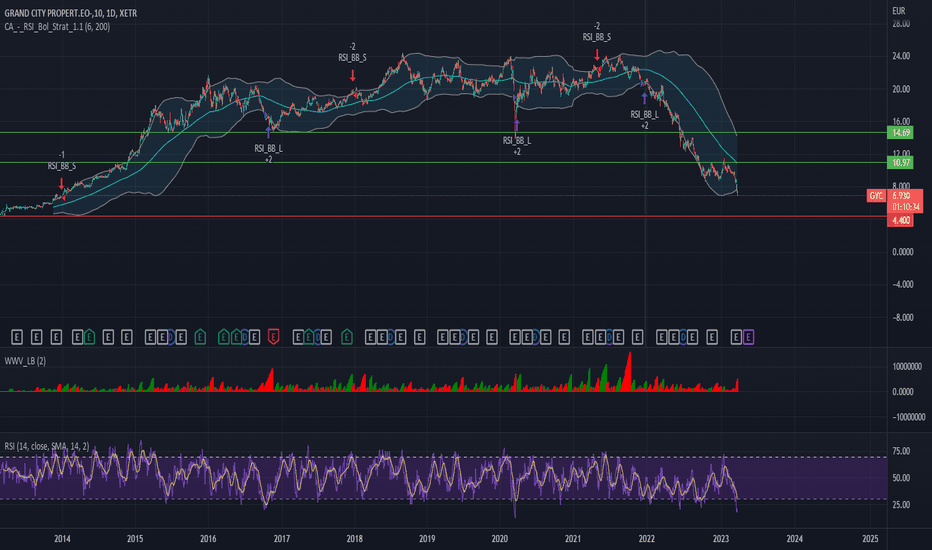Click the 20.00 price axis value
The width and height of the screenshot is (932, 550).
[901, 89]
